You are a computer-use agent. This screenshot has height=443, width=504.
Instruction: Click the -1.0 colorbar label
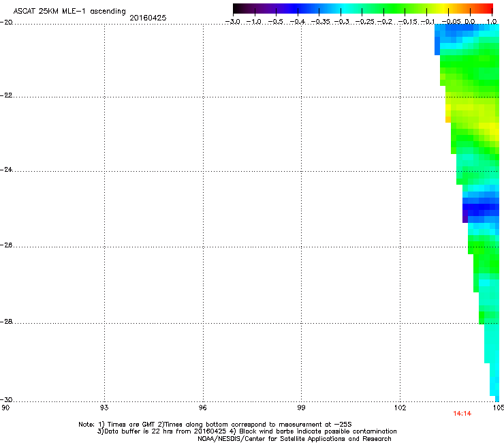(254, 22)
